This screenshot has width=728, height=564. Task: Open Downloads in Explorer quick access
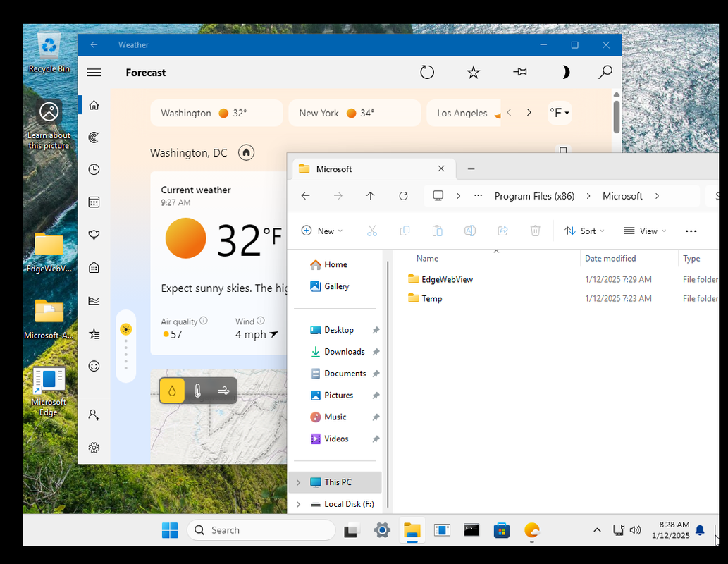[x=345, y=352]
